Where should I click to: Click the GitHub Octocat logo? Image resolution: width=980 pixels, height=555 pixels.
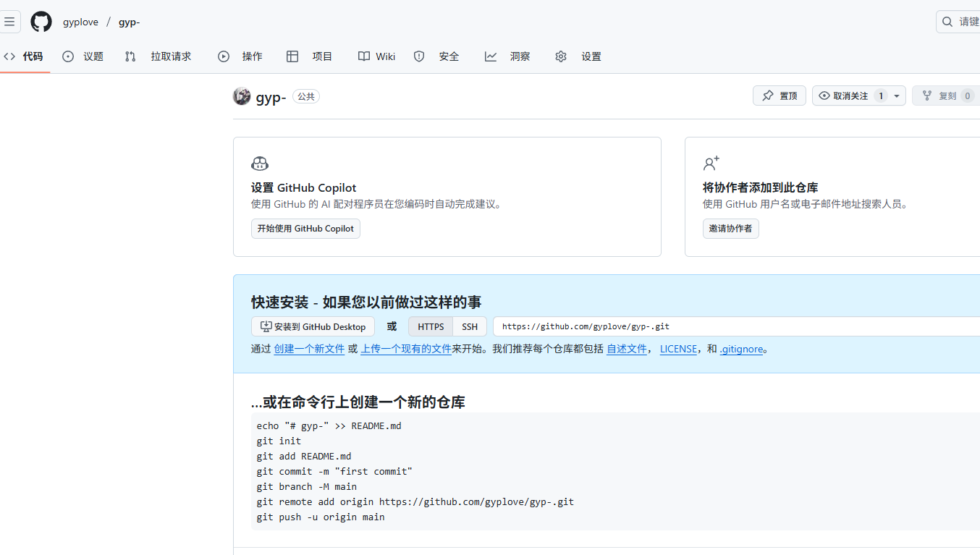tap(41, 22)
